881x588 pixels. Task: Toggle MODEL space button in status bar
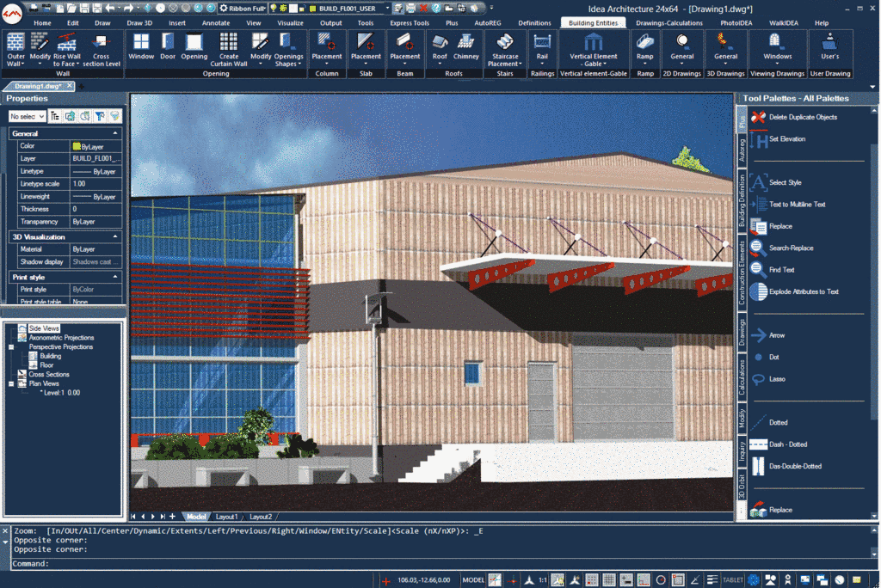473,580
